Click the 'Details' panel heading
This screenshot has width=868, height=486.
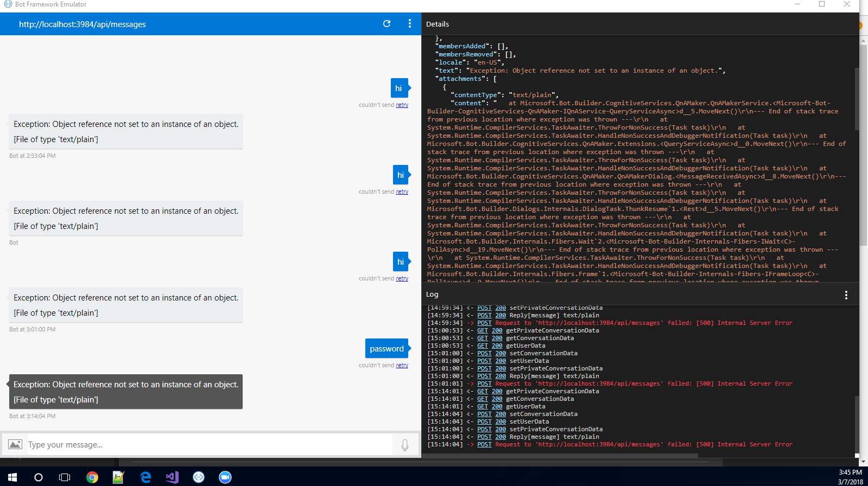pyautogui.click(x=438, y=24)
